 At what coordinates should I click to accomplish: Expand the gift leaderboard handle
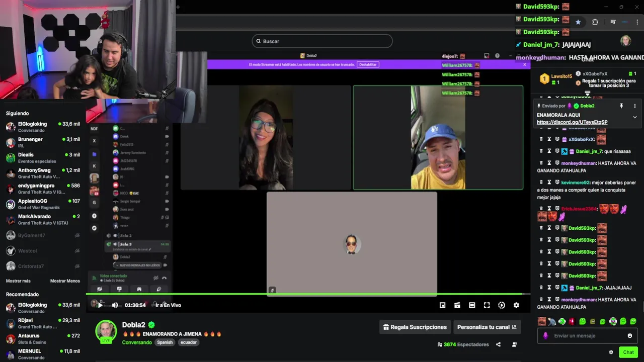pyautogui.click(x=587, y=94)
